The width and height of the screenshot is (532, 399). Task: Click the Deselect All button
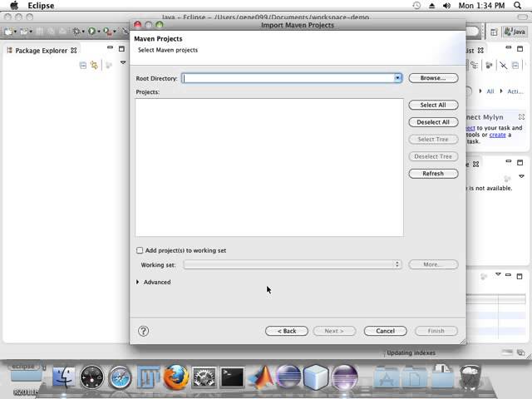(433, 122)
